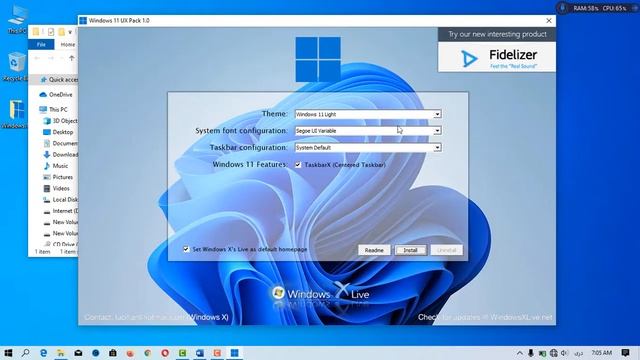Click the Install button
Viewport: 640px width, 360px height.
pos(411,250)
